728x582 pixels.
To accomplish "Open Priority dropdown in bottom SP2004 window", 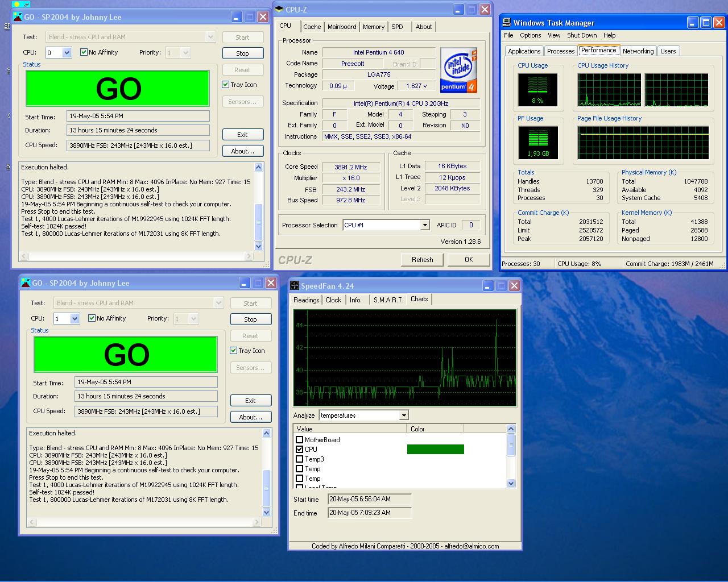I will pyautogui.click(x=193, y=319).
